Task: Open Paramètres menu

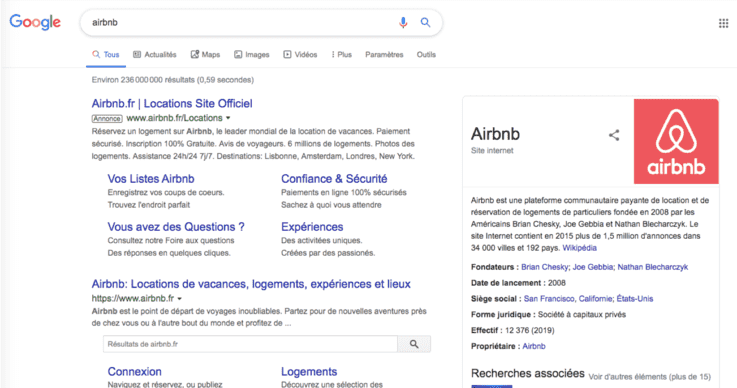Action: [384, 55]
